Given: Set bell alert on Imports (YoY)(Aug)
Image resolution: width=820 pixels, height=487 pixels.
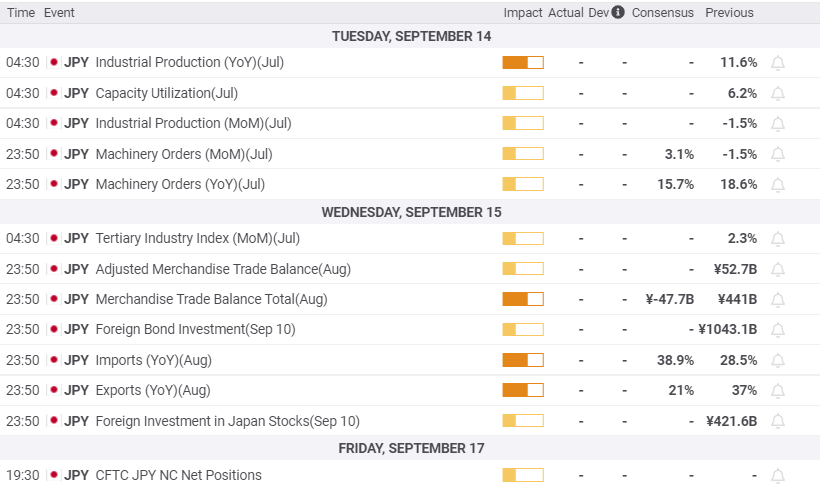Looking at the screenshot, I should click(x=778, y=360).
